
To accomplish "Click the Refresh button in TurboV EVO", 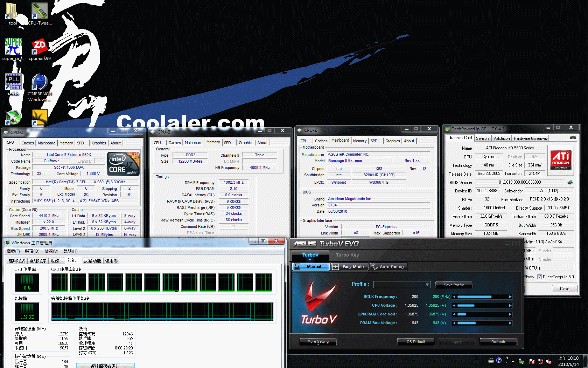I will pos(498,342).
